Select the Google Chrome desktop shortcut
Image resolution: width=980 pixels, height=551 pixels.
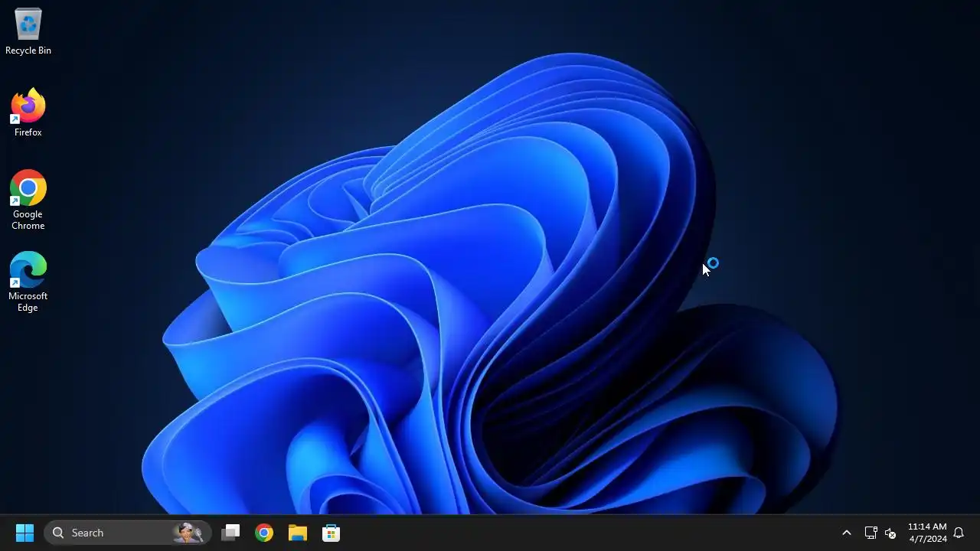coord(28,200)
